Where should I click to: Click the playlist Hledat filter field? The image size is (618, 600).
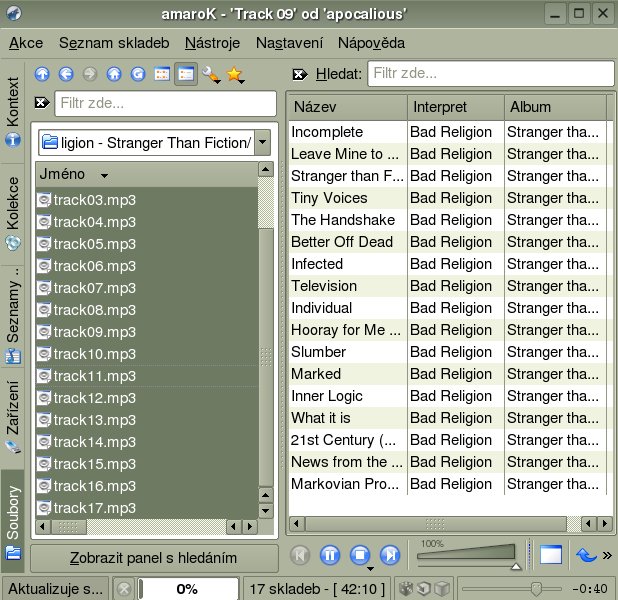tap(490, 74)
